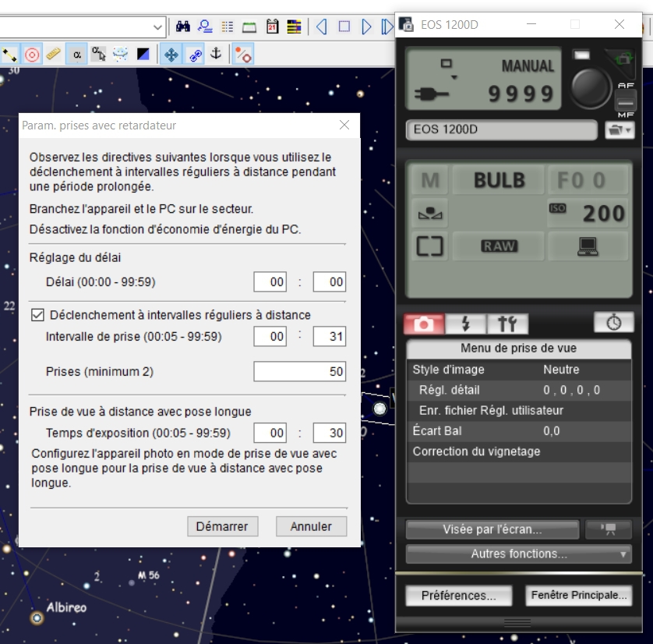Image resolution: width=653 pixels, height=644 pixels.
Task: Click the Annuler button
Action: click(x=311, y=526)
